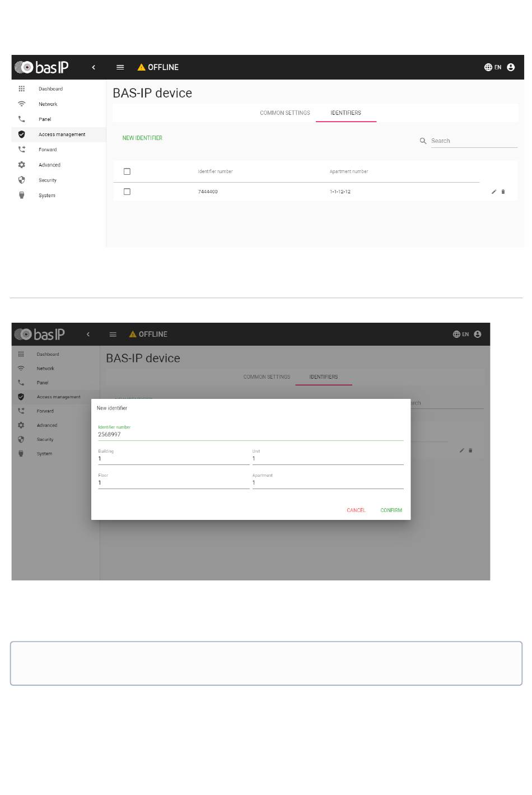Click bas IP logo above the dimmed sidebar
This screenshot has height=795, width=532.
click(x=39, y=334)
